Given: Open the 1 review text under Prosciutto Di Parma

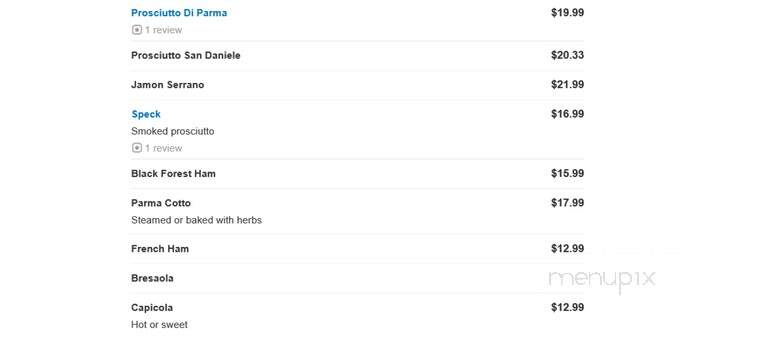Looking at the screenshot, I should point(163,30).
